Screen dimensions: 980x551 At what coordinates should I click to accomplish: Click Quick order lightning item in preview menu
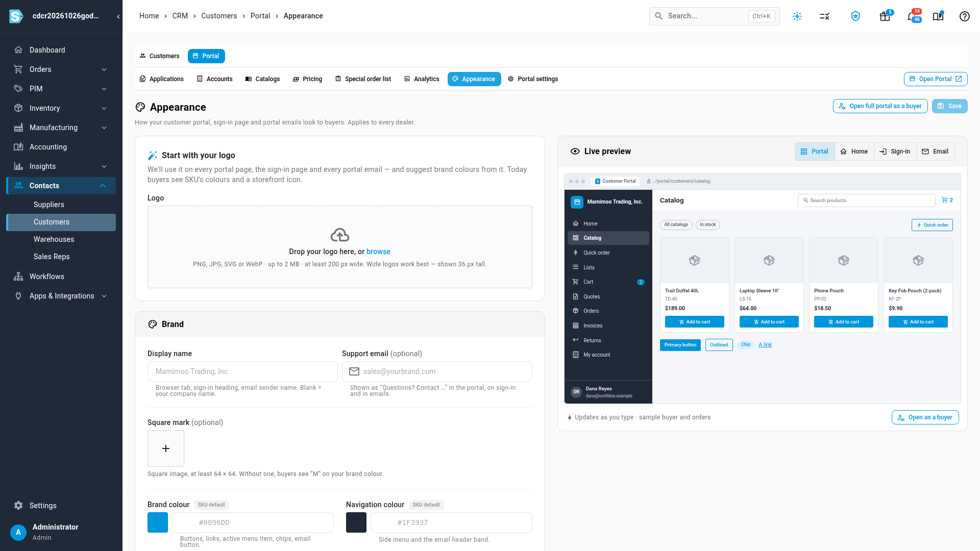point(608,253)
